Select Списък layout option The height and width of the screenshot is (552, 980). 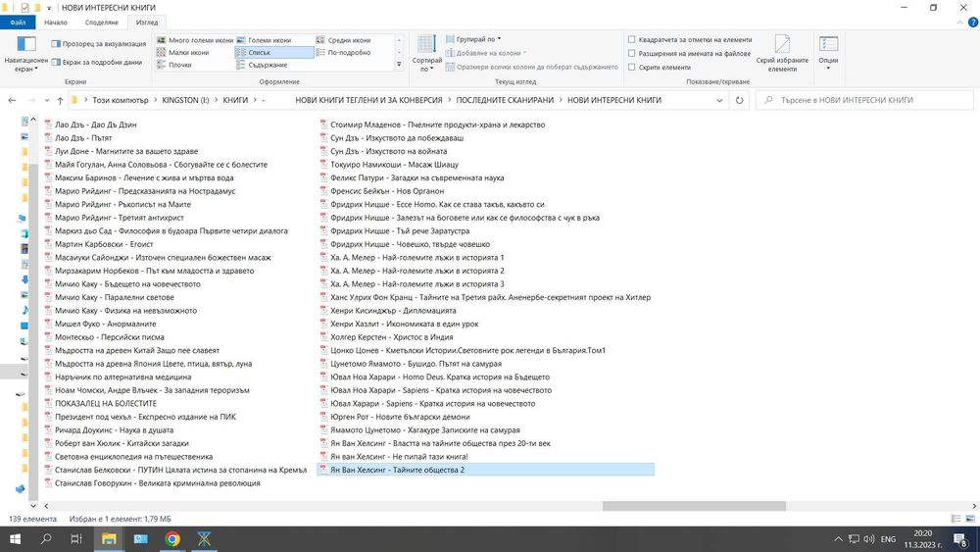274,53
